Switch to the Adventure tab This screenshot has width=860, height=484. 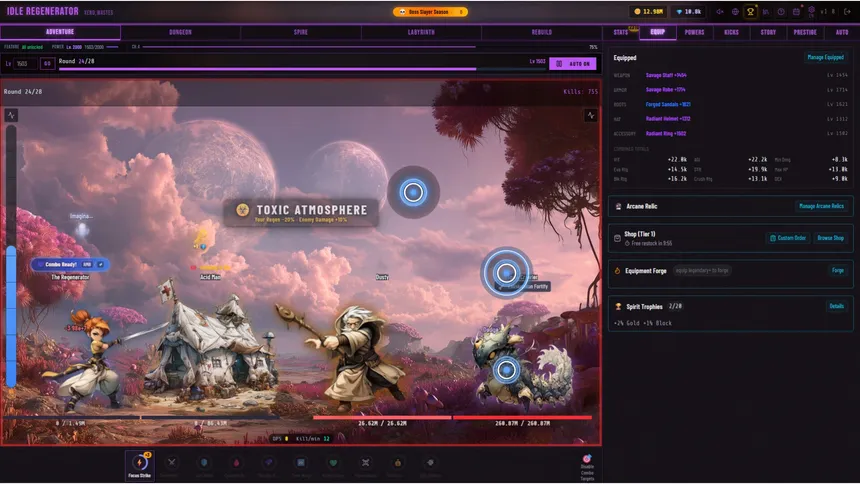pyautogui.click(x=60, y=32)
